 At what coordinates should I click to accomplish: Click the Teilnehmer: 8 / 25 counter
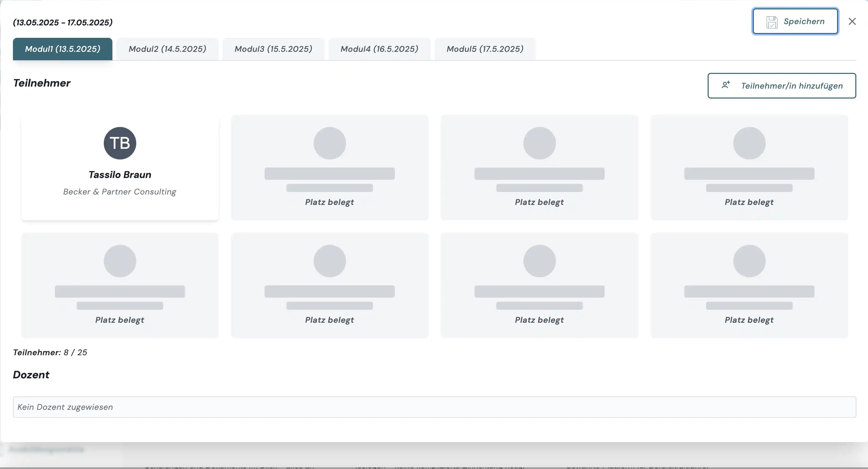[50, 352]
